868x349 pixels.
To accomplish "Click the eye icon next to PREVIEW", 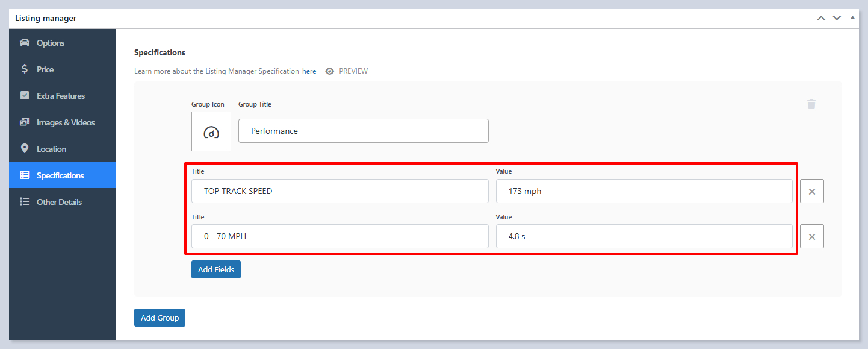I will (x=329, y=71).
